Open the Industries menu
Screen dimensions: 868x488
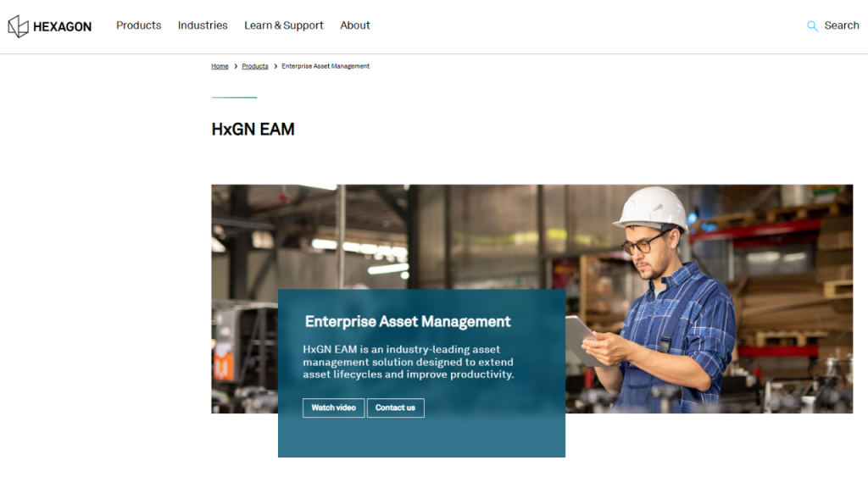point(203,25)
